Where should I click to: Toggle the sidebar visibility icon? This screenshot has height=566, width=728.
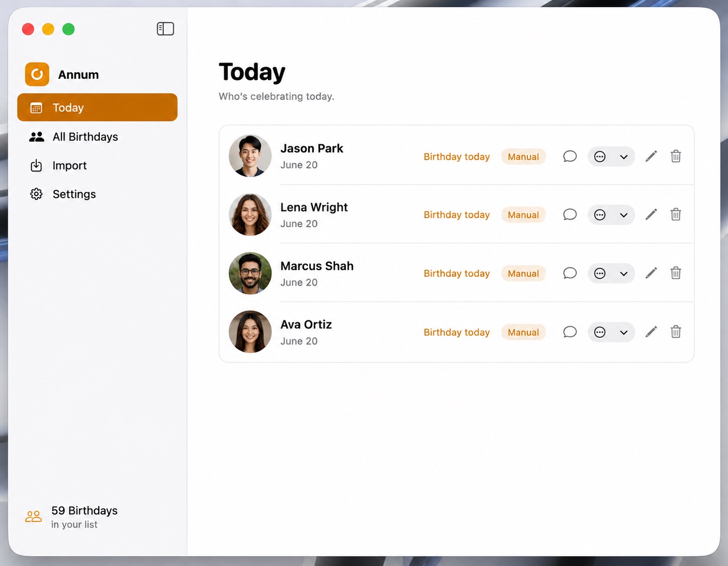[165, 29]
